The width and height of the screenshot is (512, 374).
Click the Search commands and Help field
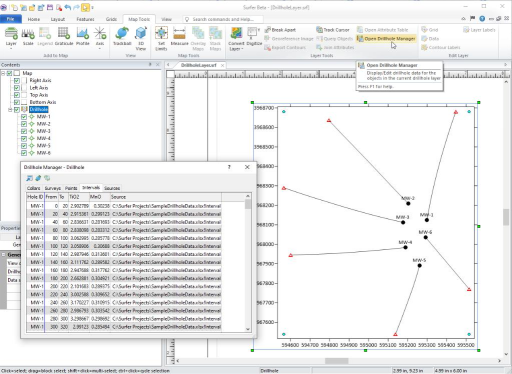click(223, 19)
